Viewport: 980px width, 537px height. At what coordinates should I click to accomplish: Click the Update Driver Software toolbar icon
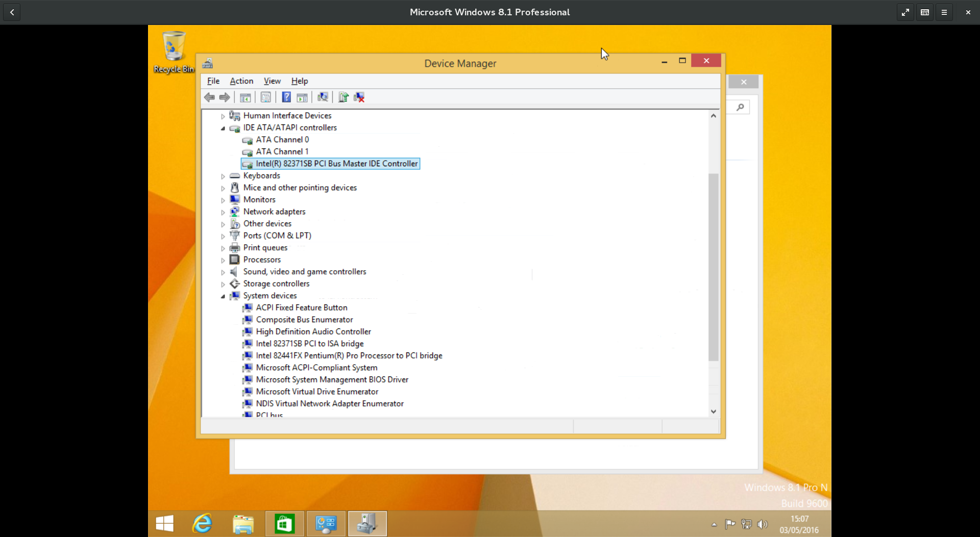click(344, 97)
